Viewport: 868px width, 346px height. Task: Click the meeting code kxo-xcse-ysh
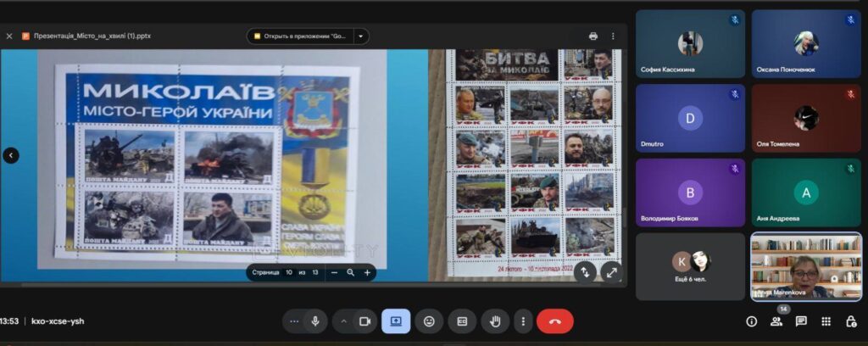(58, 321)
